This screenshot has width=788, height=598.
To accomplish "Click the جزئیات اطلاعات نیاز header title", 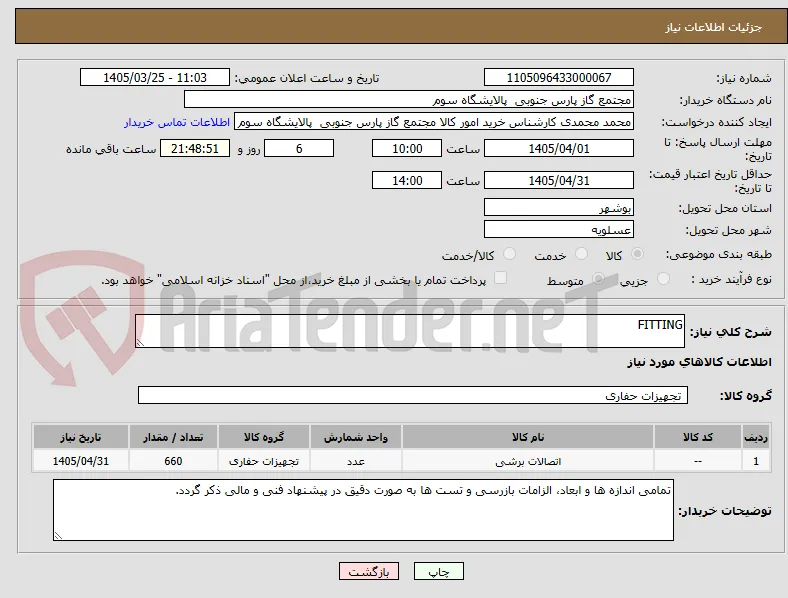I will tap(714, 27).
